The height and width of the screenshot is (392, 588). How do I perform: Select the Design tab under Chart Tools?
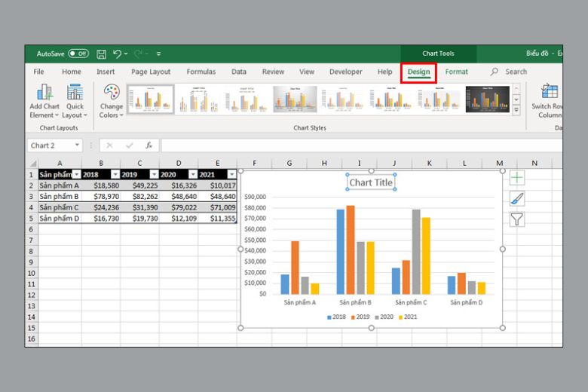(x=418, y=72)
